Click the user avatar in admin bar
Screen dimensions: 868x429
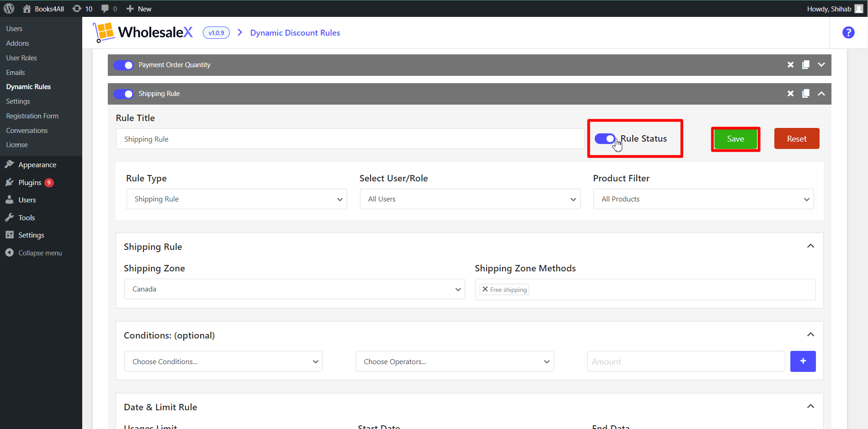tap(859, 9)
